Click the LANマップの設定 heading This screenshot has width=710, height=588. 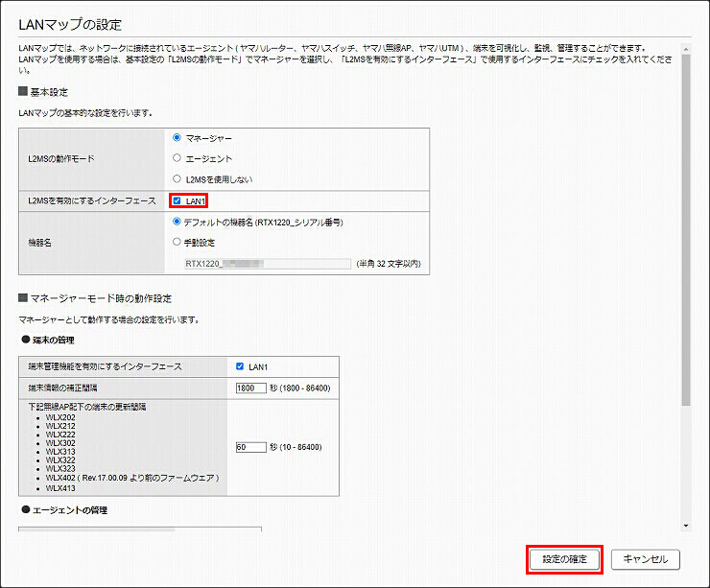70,24
